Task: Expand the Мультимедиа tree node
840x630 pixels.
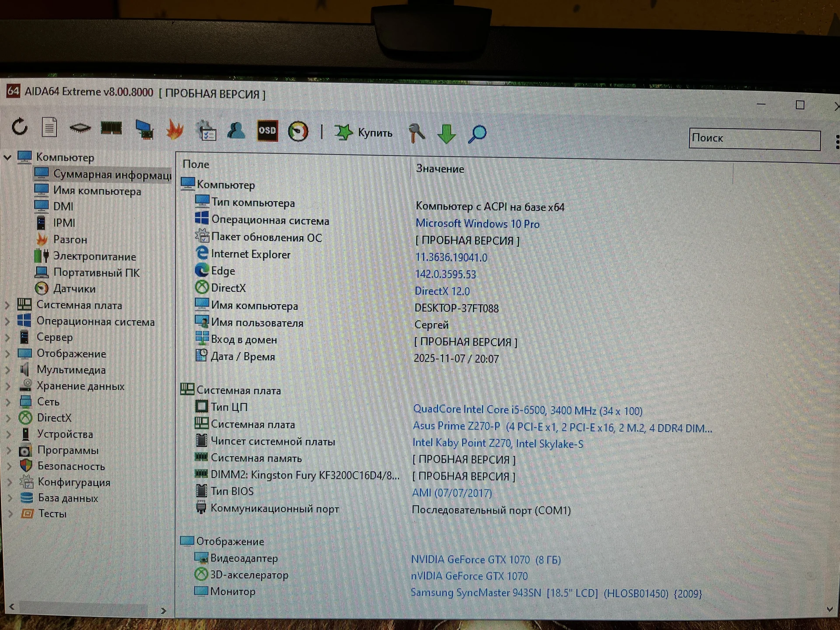Action: (8, 370)
